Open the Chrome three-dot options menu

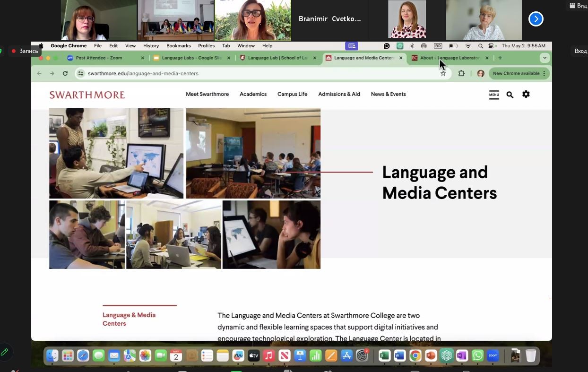[x=545, y=73]
